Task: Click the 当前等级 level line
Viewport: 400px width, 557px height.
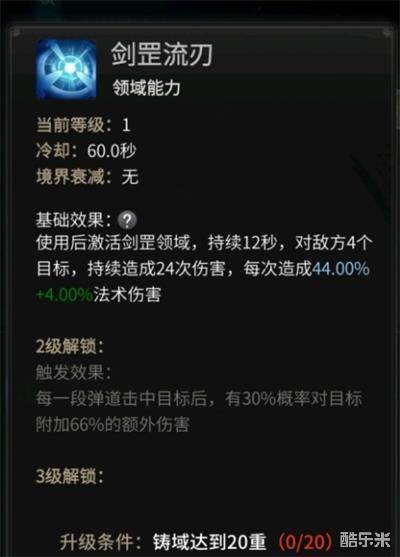Action: [x=83, y=125]
